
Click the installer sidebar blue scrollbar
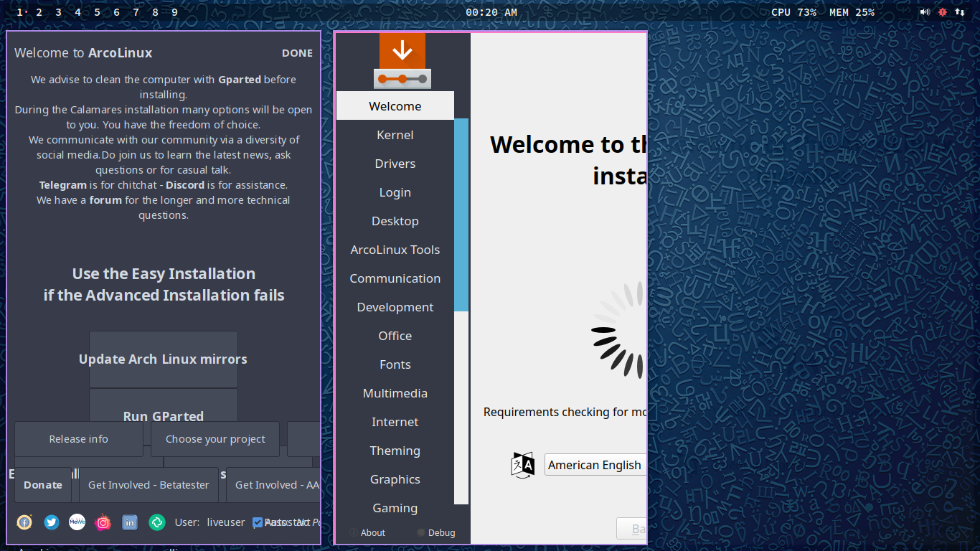click(x=461, y=215)
